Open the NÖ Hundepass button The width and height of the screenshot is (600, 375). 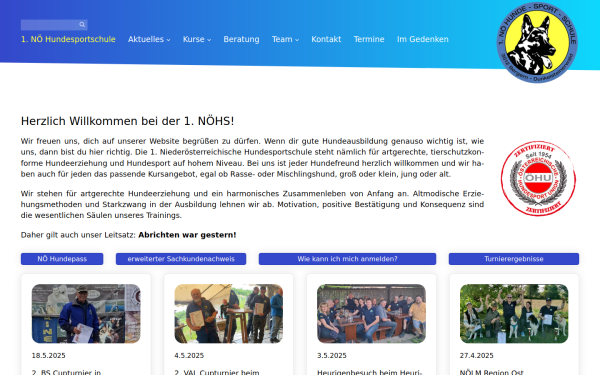[x=62, y=259]
